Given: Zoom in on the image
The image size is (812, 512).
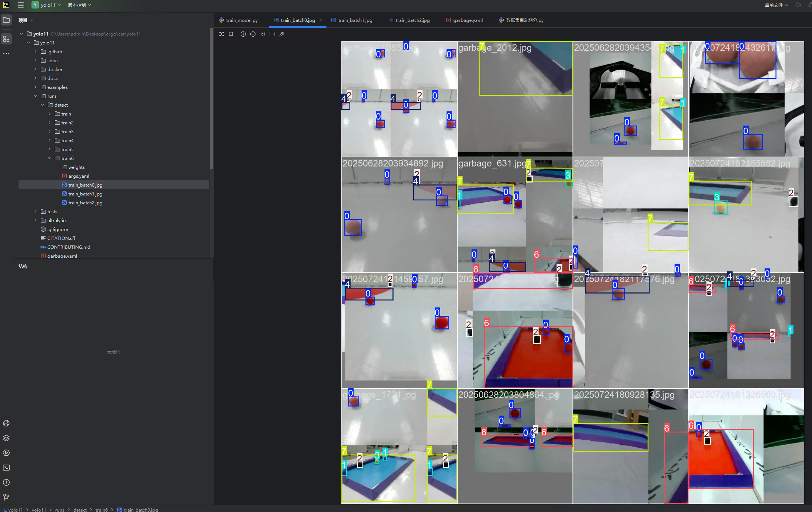Looking at the screenshot, I should [243, 34].
